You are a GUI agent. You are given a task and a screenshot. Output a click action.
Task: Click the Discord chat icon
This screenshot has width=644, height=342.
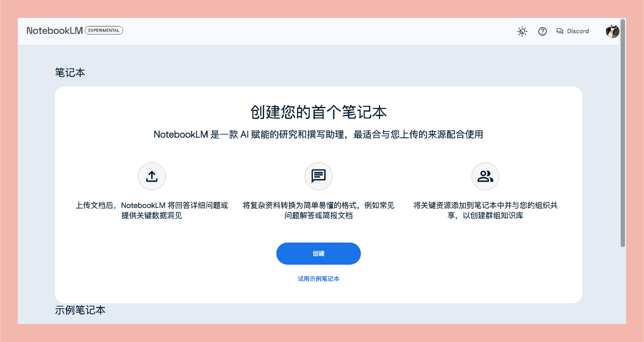point(559,31)
